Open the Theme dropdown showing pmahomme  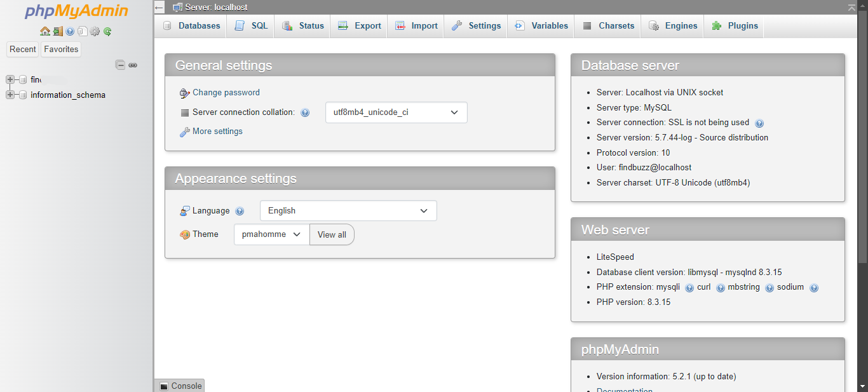pyautogui.click(x=271, y=234)
